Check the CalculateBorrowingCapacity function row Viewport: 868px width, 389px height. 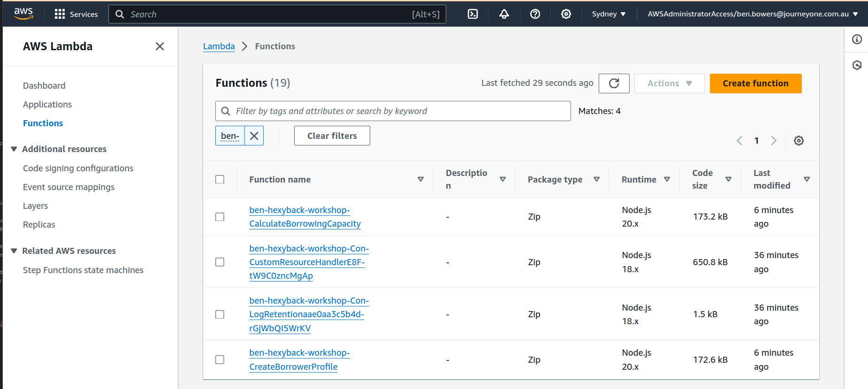point(220,217)
